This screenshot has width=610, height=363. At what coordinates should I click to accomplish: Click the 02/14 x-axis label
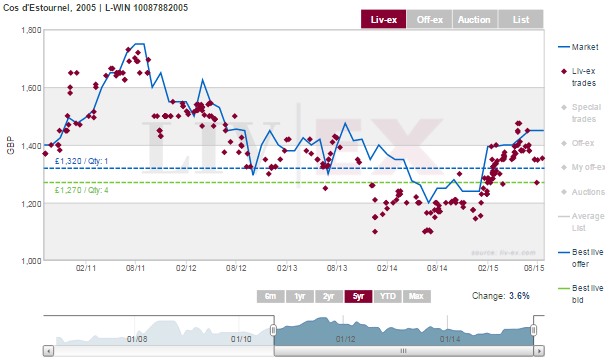387,268
